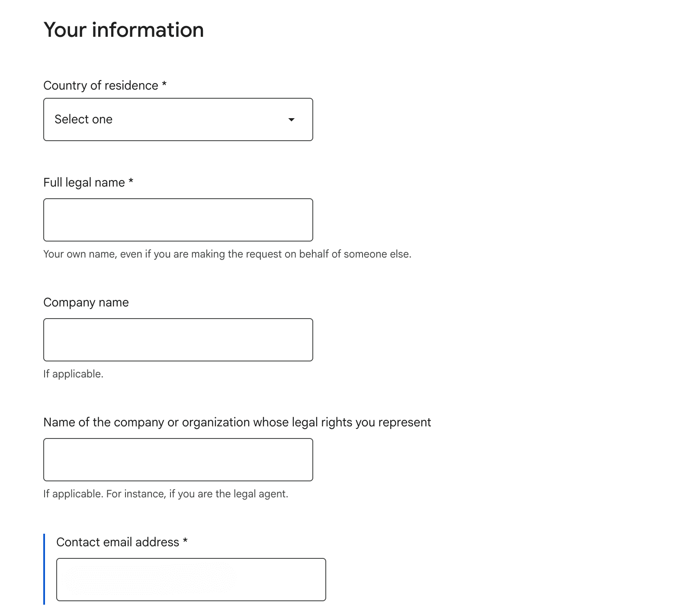The image size is (700, 606).
Task: Click the organization legal rights label text
Action: point(237,422)
